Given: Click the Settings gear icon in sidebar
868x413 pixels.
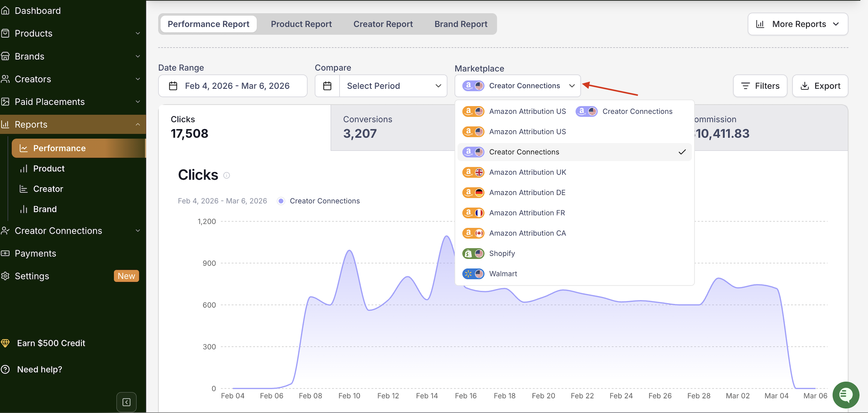Looking at the screenshot, I should [x=5, y=276].
